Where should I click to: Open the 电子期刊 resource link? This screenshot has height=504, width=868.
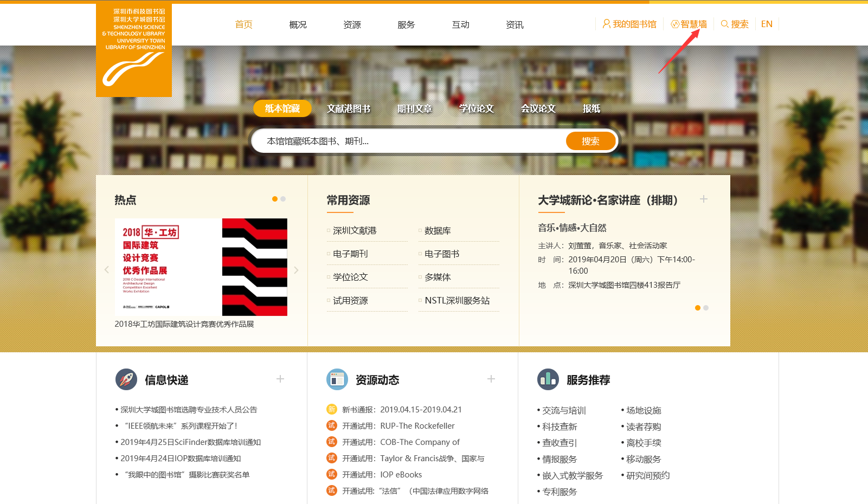tap(350, 254)
